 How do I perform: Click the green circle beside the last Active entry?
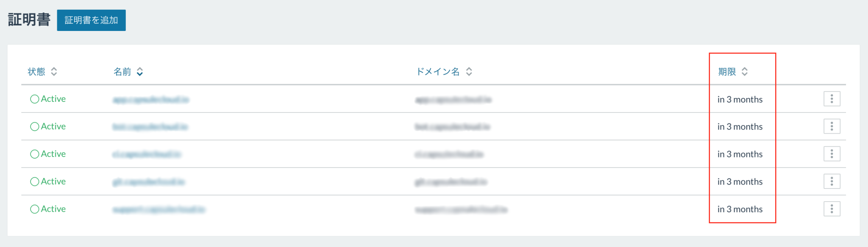34,209
